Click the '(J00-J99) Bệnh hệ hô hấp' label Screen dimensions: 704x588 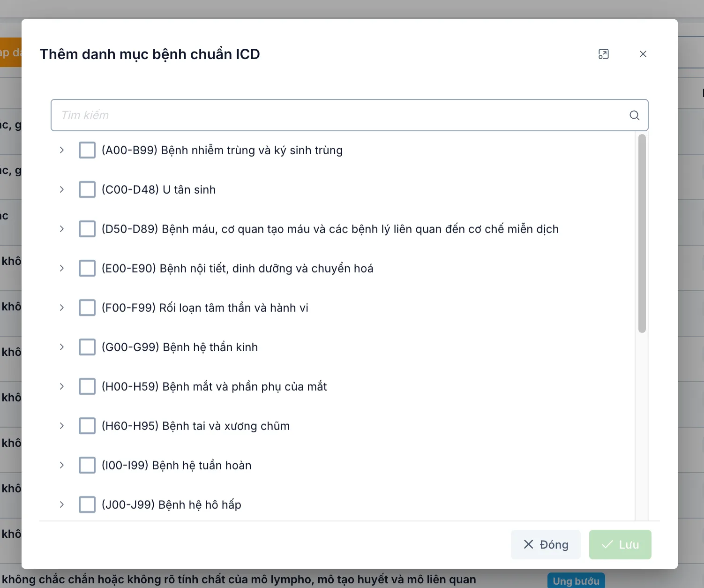172,505
